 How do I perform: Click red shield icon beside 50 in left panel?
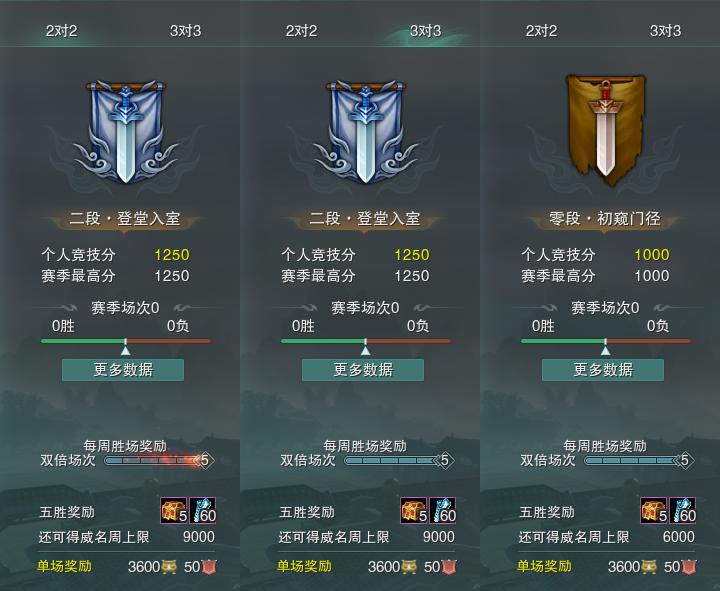(x=209, y=567)
